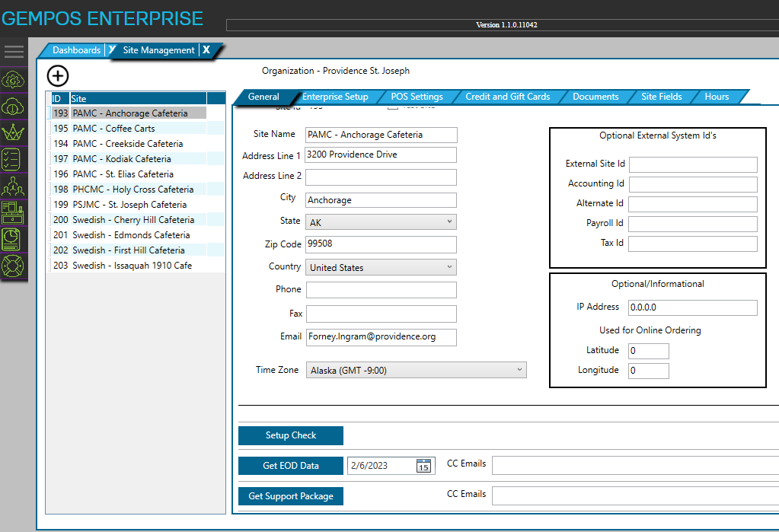779x532 pixels.
Task: Switch to the Credit and Gift Cards tab
Action: [x=508, y=97]
